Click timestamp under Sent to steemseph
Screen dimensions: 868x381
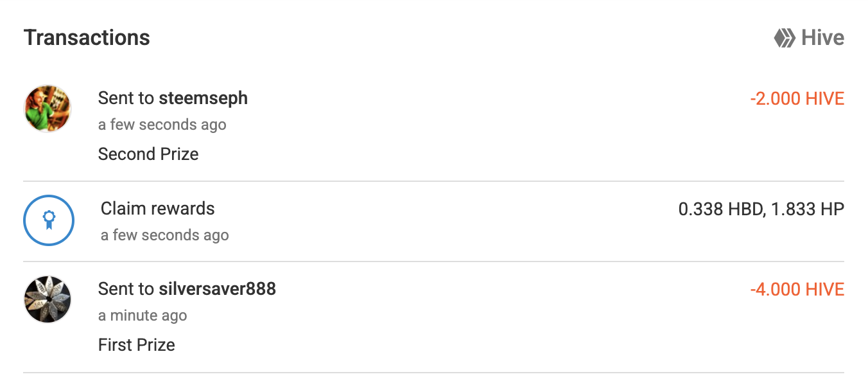coord(162,125)
